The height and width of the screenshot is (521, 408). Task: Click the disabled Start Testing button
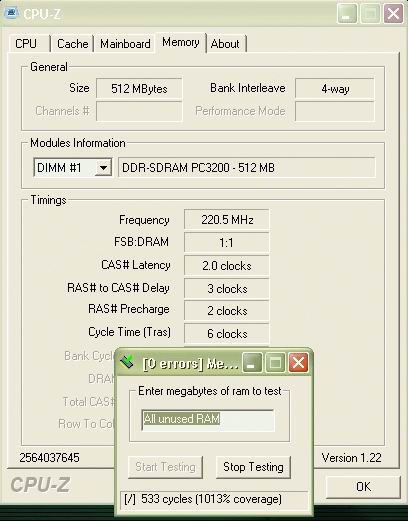165,467
